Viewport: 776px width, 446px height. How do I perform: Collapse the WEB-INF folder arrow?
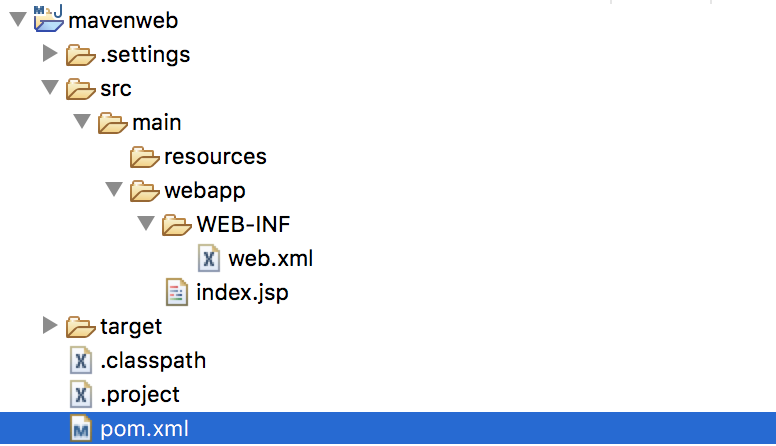point(146,224)
